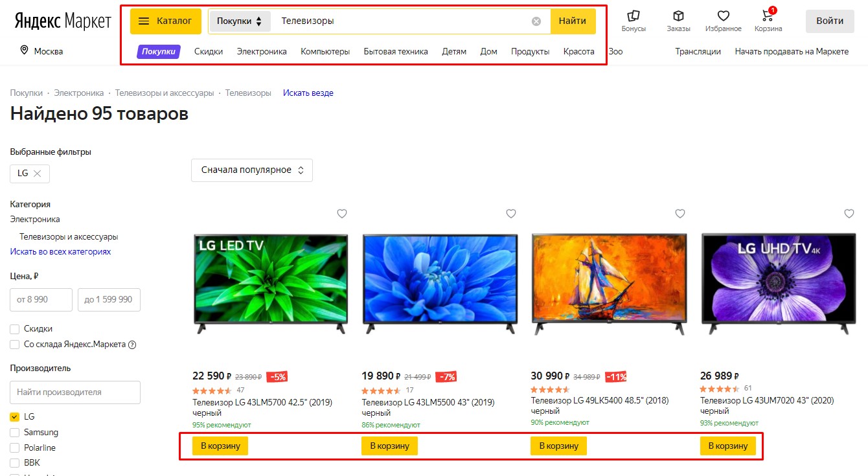Open the Бонусы bonuses icon
Viewport: 868px width, 476px height.
(x=634, y=16)
